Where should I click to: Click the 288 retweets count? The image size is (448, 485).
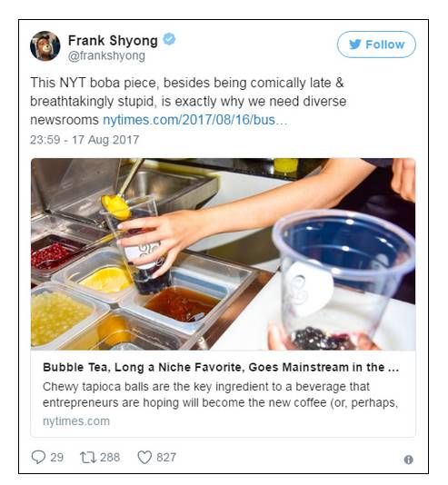(x=110, y=458)
